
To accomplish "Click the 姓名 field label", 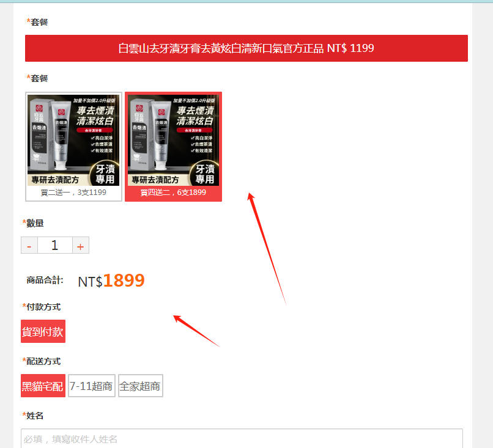I will 32,416.
